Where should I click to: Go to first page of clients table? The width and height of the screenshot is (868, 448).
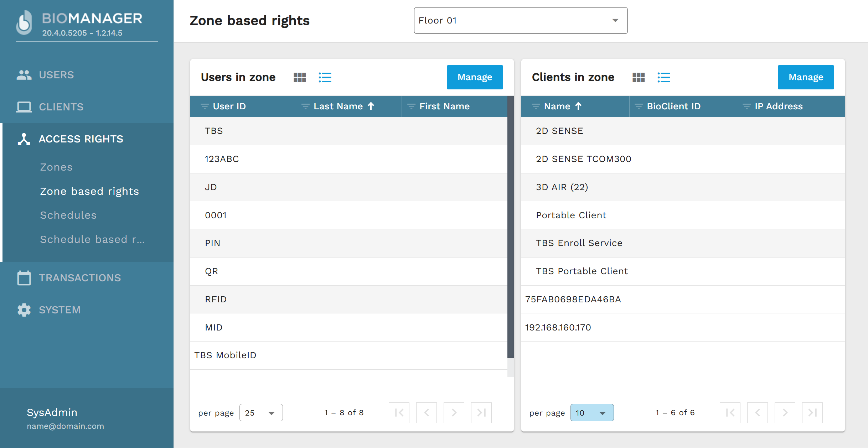pos(730,413)
